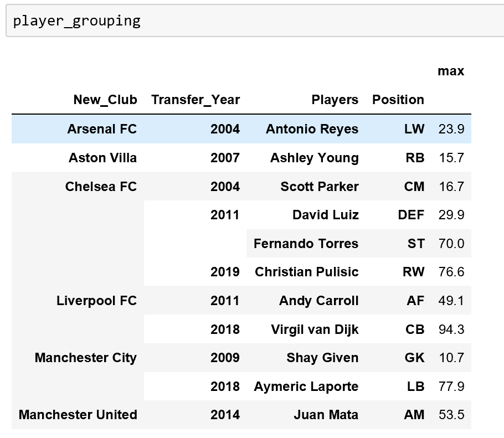Image resolution: width=504 pixels, height=438 pixels.
Task: Select the Manchester City index label
Action: tap(85, 358)
